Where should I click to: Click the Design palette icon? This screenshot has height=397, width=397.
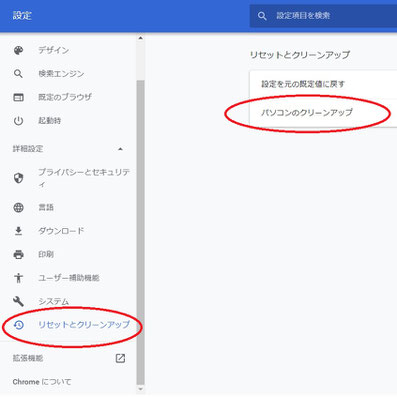coord(18,50)
